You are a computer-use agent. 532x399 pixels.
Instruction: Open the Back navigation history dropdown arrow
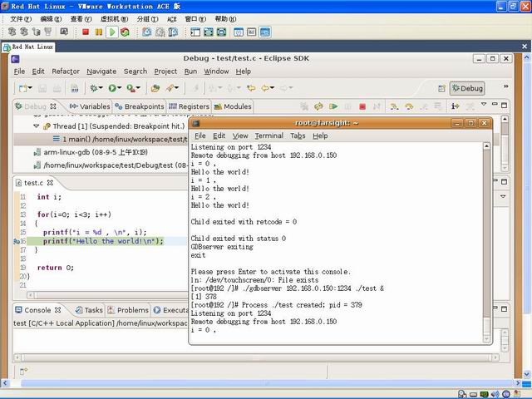pos(273,88)
